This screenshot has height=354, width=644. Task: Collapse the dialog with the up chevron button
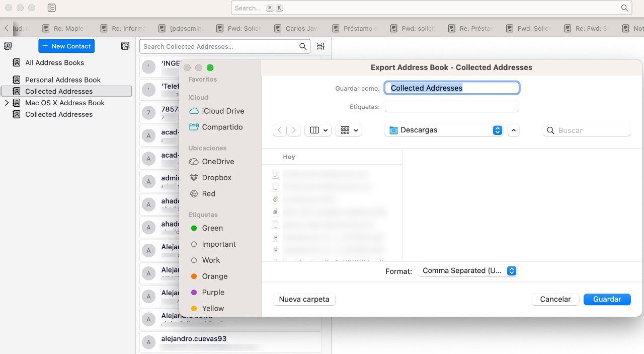513,130
